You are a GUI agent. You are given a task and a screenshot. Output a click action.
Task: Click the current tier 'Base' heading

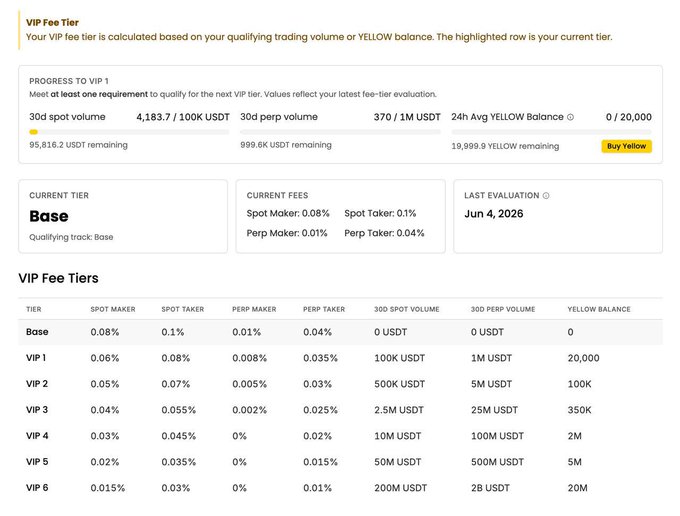pyautogui.click(x=49, y=216)
